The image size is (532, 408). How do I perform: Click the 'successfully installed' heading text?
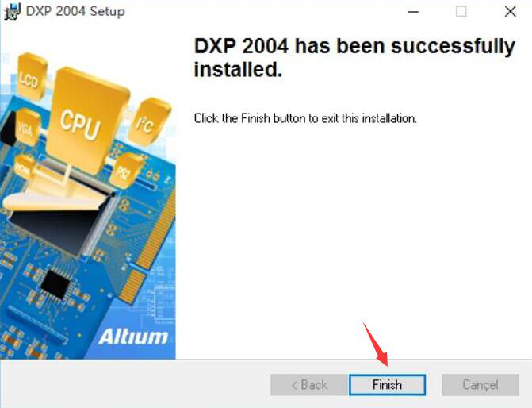click(x=354, y=57)
